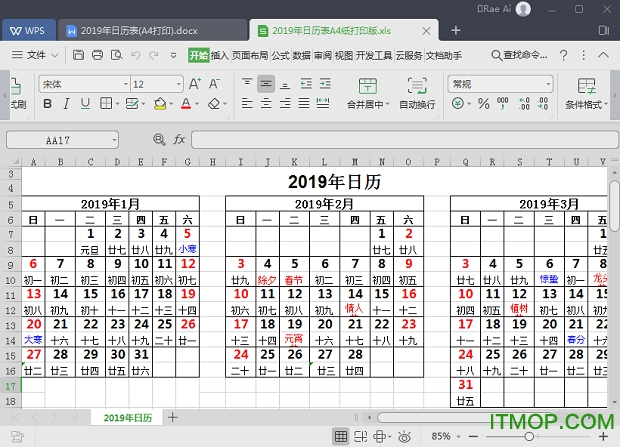Click Auto Wrap (自动换行) button

(417, 93)
